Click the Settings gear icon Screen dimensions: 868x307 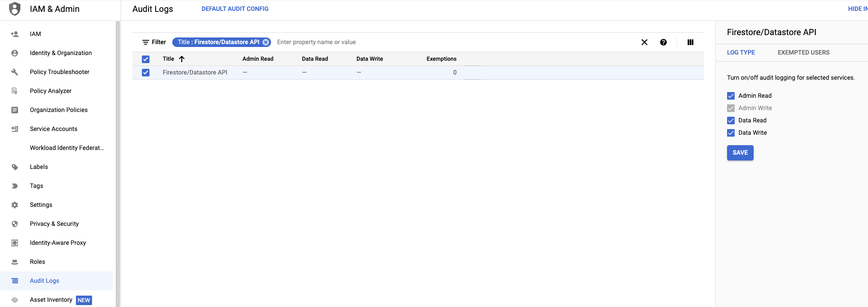pos(15,205)
